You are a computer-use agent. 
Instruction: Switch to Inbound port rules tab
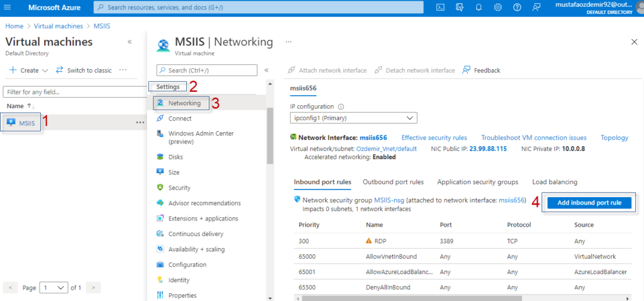tap(323, 182)
